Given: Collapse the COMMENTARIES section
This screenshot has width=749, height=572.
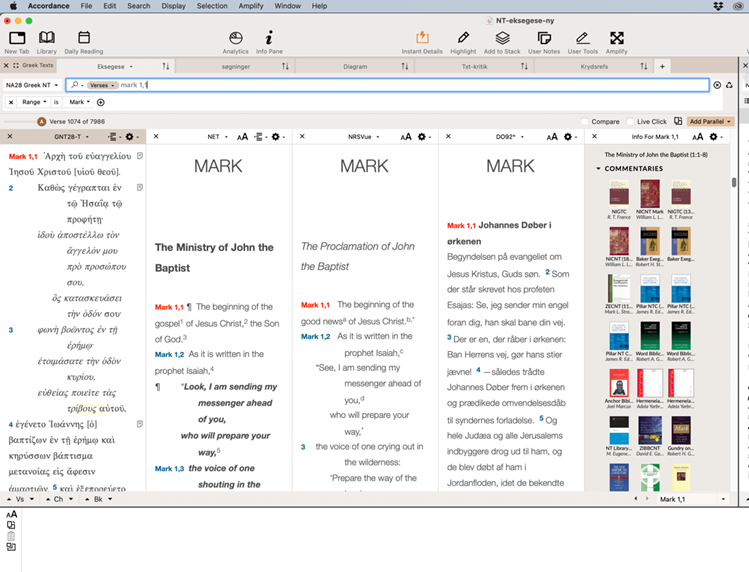Looking at the screenshot, I should [599, 169].
